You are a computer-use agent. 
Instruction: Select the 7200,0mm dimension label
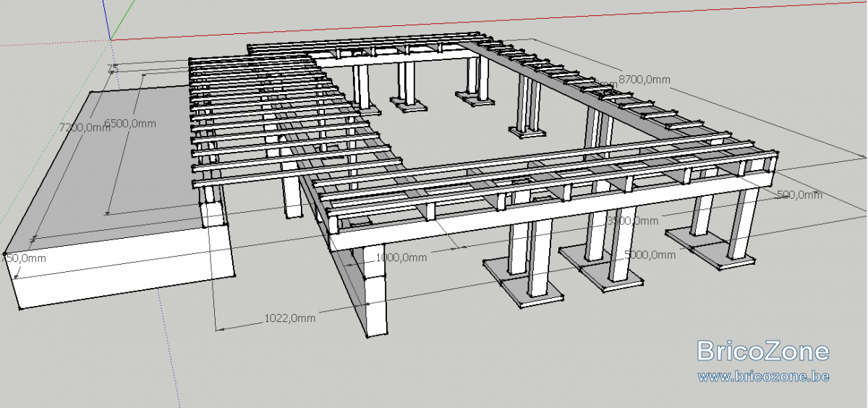click(85, 127)
